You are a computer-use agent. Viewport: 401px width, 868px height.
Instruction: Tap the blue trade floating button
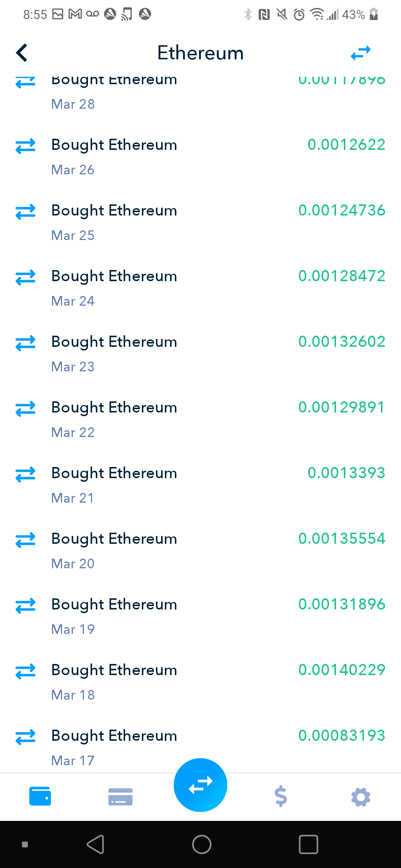pyautogui.click(x=200, y=785)
